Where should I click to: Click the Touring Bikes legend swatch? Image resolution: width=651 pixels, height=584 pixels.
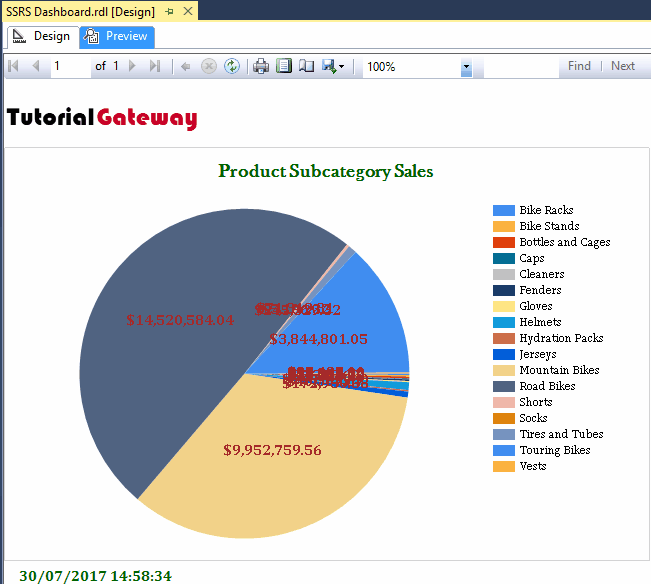click(x=504, y=450)
